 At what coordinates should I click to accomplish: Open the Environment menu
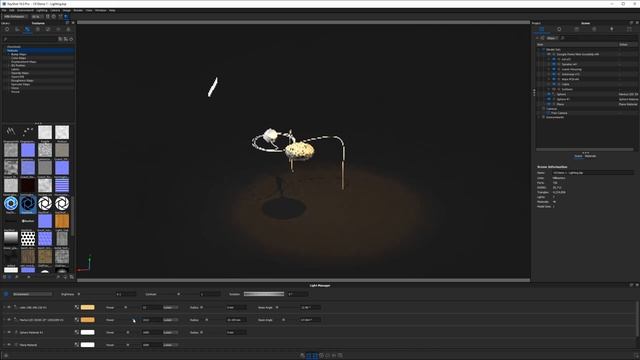[25, 10]
